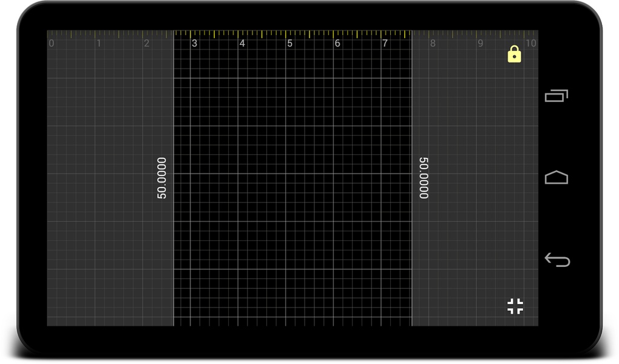Click ruler number 8
619x364 pixels.
point(433,44)
